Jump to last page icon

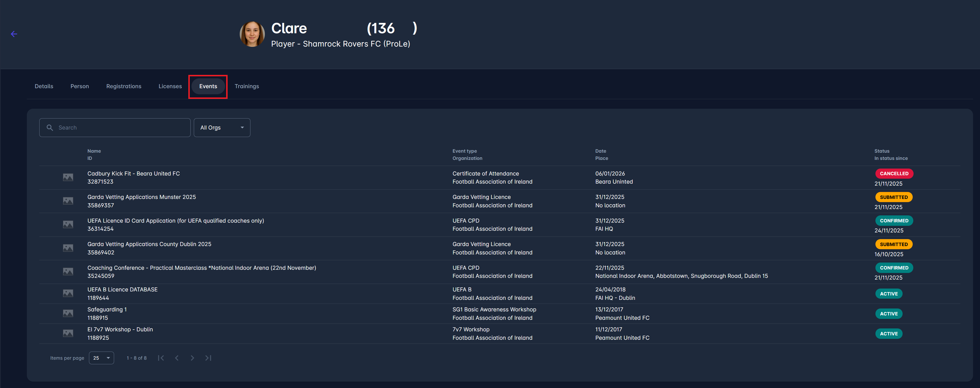tap(208, 358)
